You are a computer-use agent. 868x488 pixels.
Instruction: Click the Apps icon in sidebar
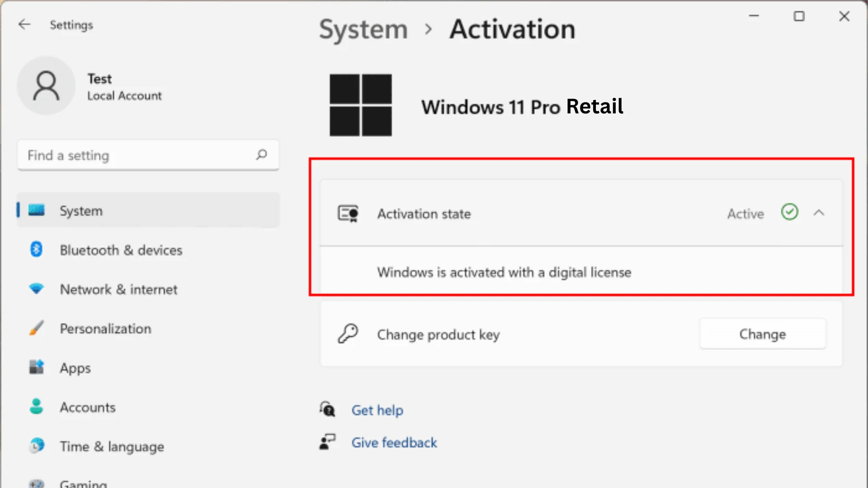36,367
